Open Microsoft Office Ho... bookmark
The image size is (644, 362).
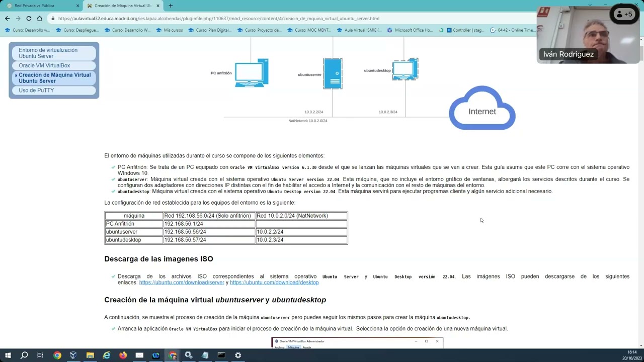click(410, 30)
